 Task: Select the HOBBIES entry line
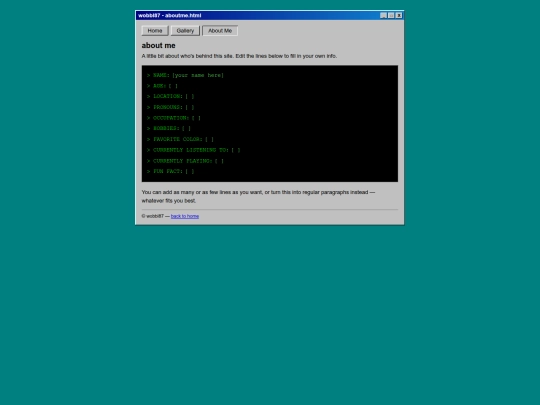[169, 128]
